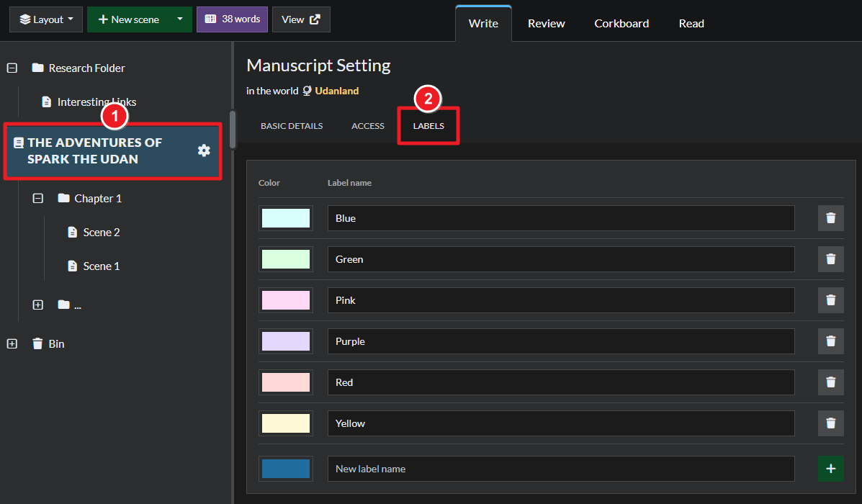Change the Blue label color swatch
Image resolution: width=862 pixels, height=504 pixels.
point(286,218)
